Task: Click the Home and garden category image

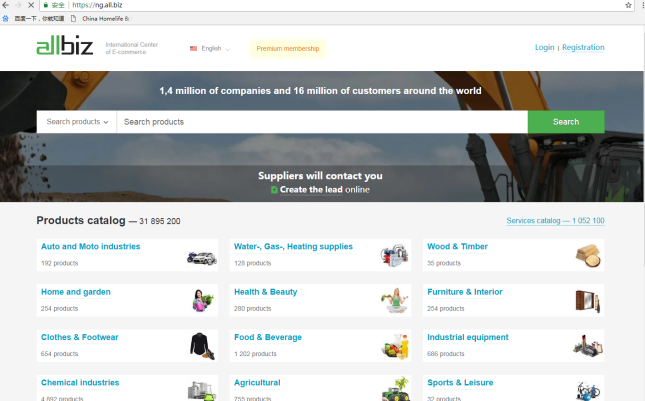Action: pos(202,300)
